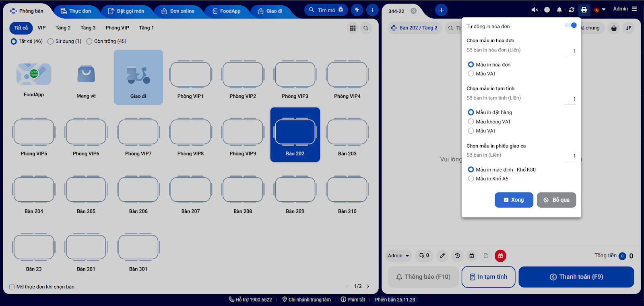Go to previous page of tables
The width and height of the screenshot is (644, 306).
[348, 287]
